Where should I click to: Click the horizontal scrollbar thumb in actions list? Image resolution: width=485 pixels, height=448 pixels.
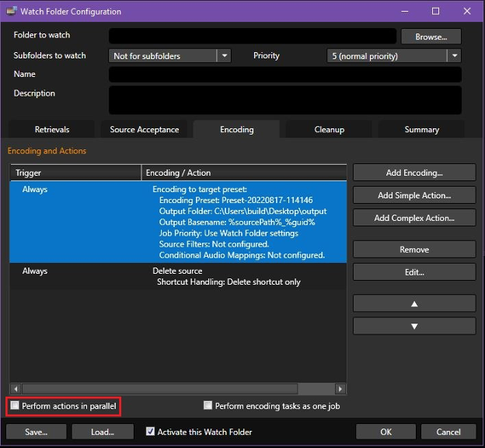point(160,389)
